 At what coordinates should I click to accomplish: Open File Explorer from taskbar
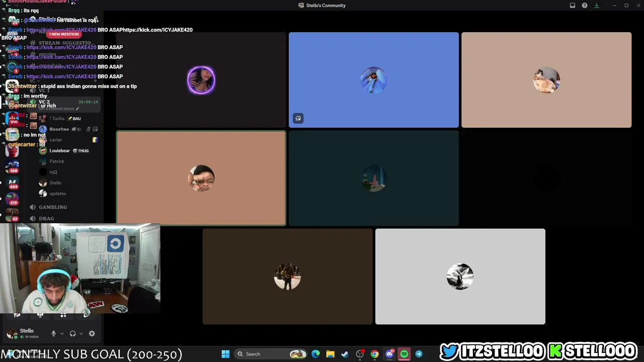330,354
